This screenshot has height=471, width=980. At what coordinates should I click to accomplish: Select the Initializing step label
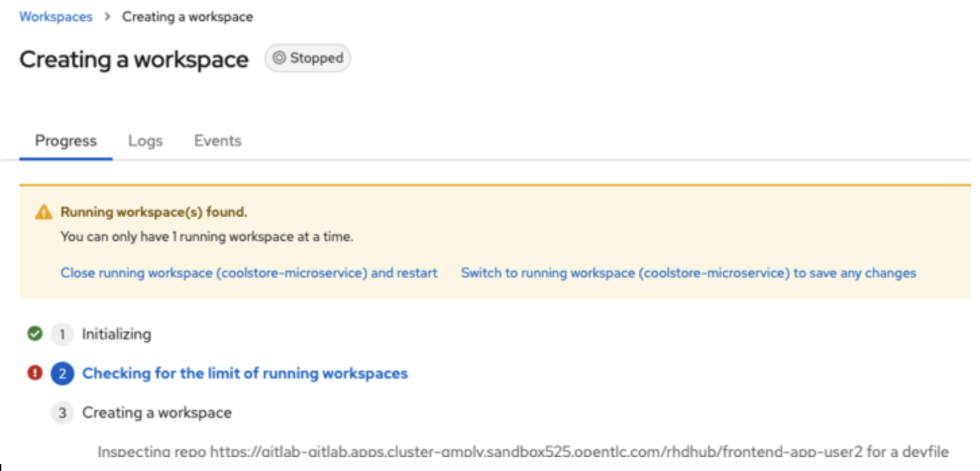pos(117,334)
